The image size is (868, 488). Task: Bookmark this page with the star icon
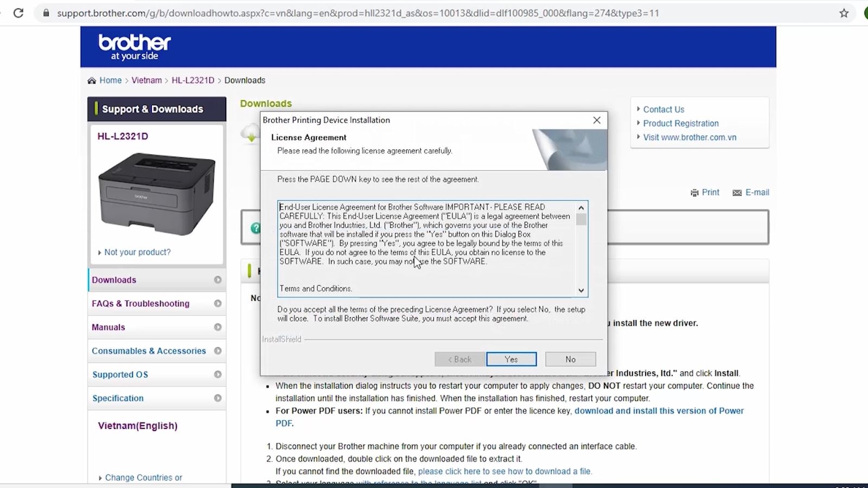point(844,13)
